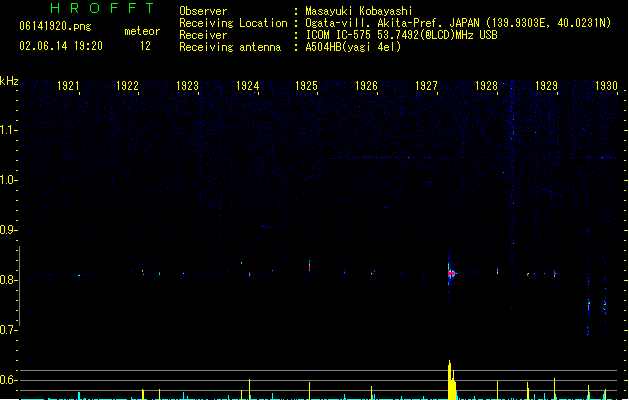Click the meteor echo near 1928

pyautogui.click(x=497, y=271)
